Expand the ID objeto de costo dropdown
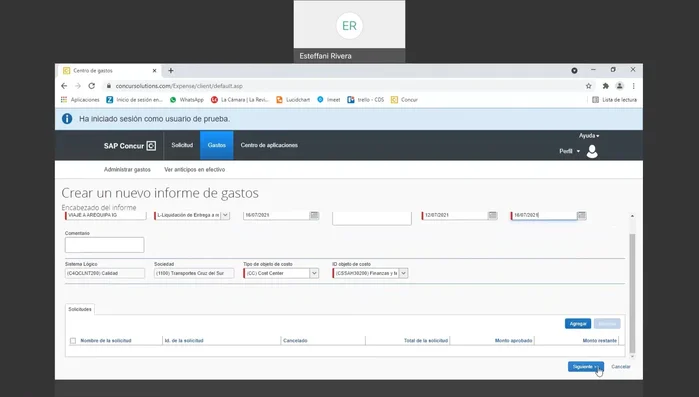 pos(403,273)
